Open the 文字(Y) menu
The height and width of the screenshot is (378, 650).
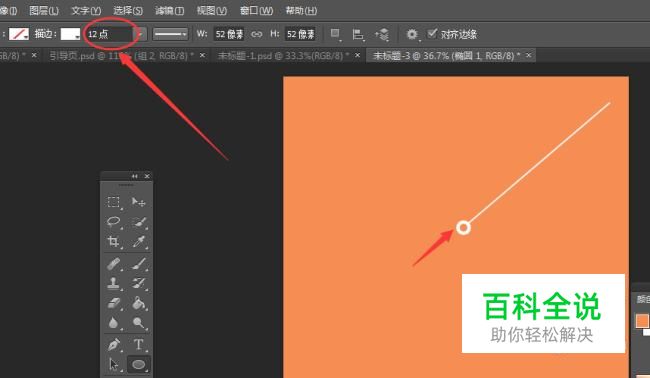tap(86, 10)
